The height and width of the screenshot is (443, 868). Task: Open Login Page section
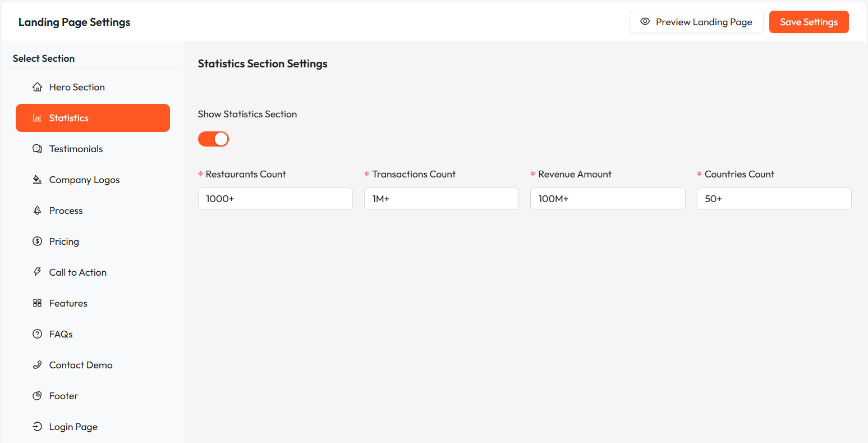(93, 427)
